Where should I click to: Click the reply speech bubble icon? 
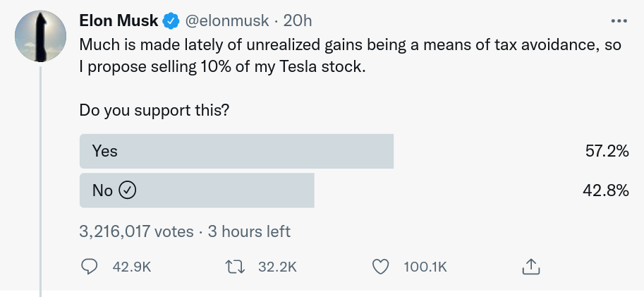[x=90, y=267]
